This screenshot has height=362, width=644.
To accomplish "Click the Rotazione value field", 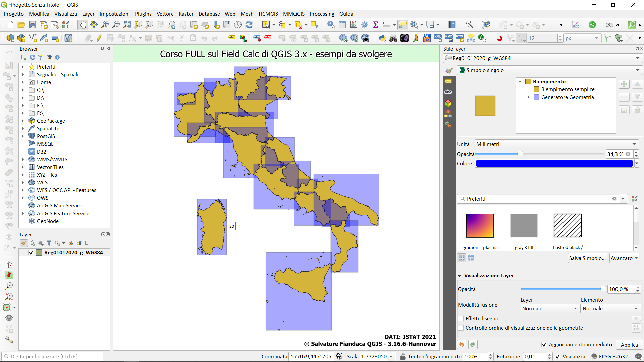I will [x=534, y=356].
